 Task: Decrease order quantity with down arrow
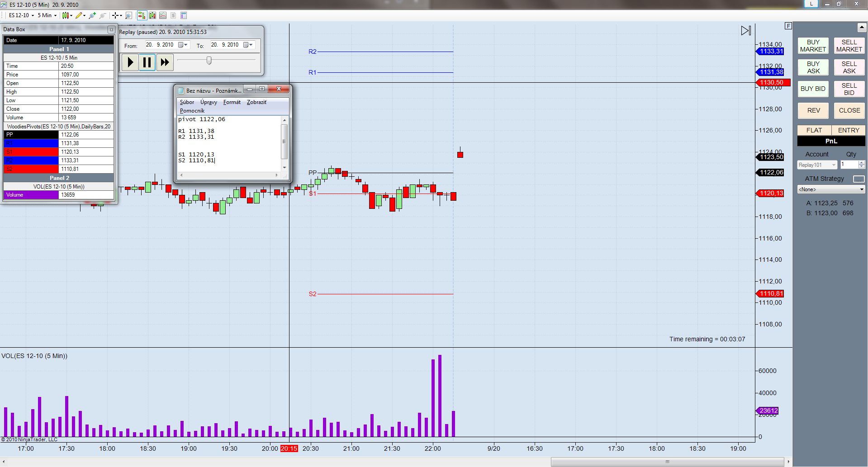(x=862, y=167)
